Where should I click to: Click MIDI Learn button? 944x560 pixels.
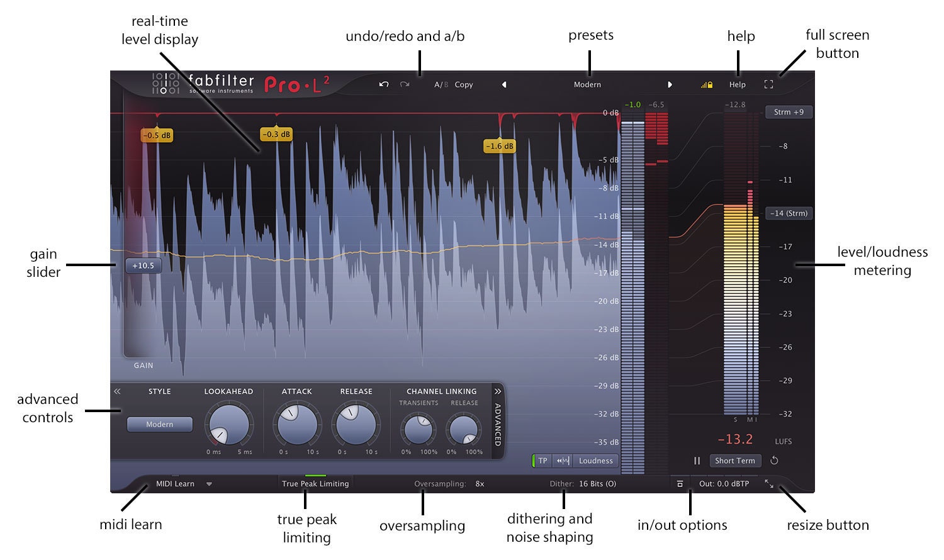click(175, 484)
